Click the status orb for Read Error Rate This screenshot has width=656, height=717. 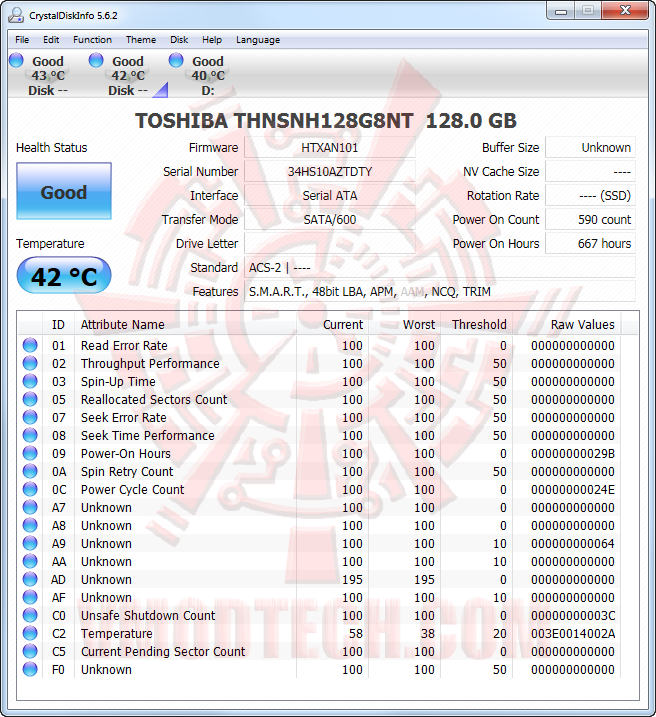point(30,345)
